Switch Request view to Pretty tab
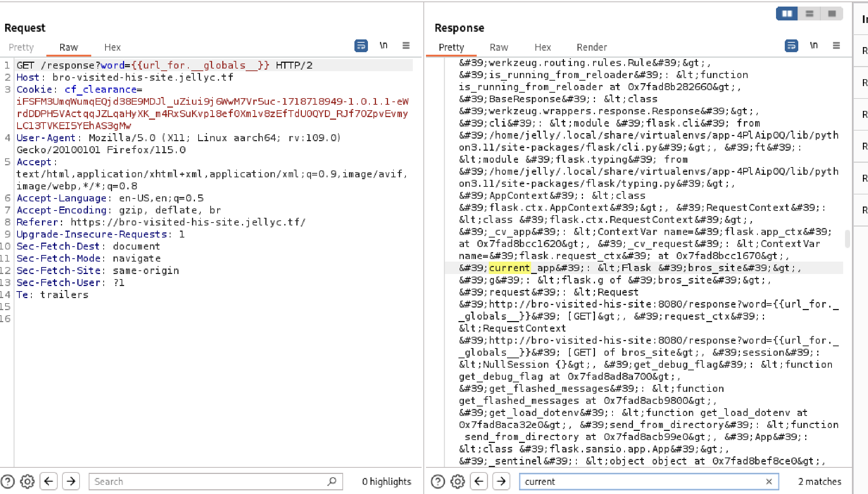The image size is (868, 494). [x=21, y=47]
